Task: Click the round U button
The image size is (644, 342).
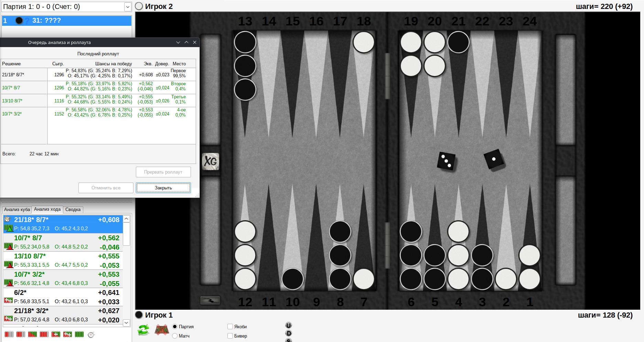Action: [x=289, y=325]
